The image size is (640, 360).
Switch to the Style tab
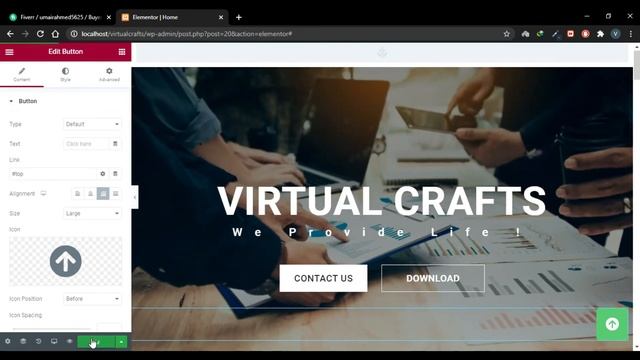coord(65,75)
